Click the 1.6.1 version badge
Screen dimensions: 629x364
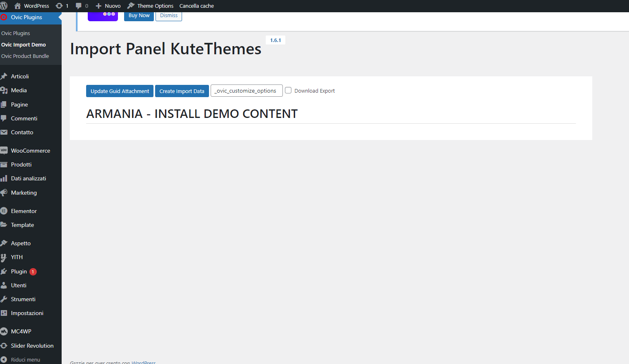(276, 40)
